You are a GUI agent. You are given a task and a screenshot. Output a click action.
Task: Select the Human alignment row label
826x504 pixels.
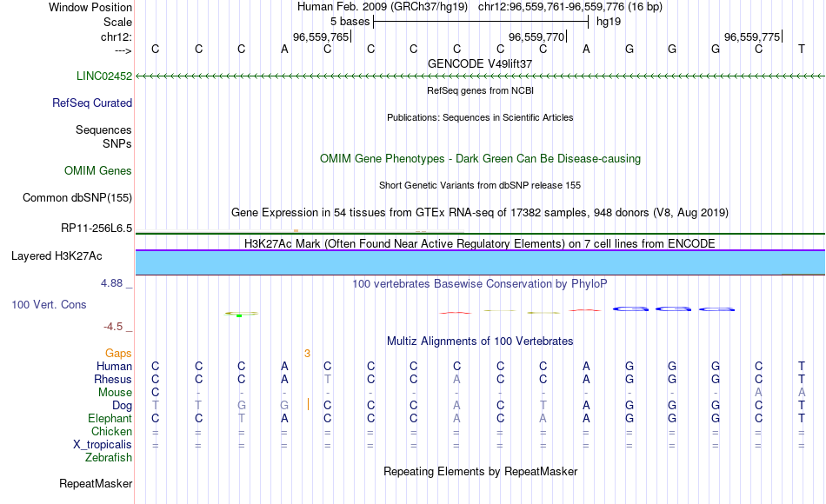(114, 366)
